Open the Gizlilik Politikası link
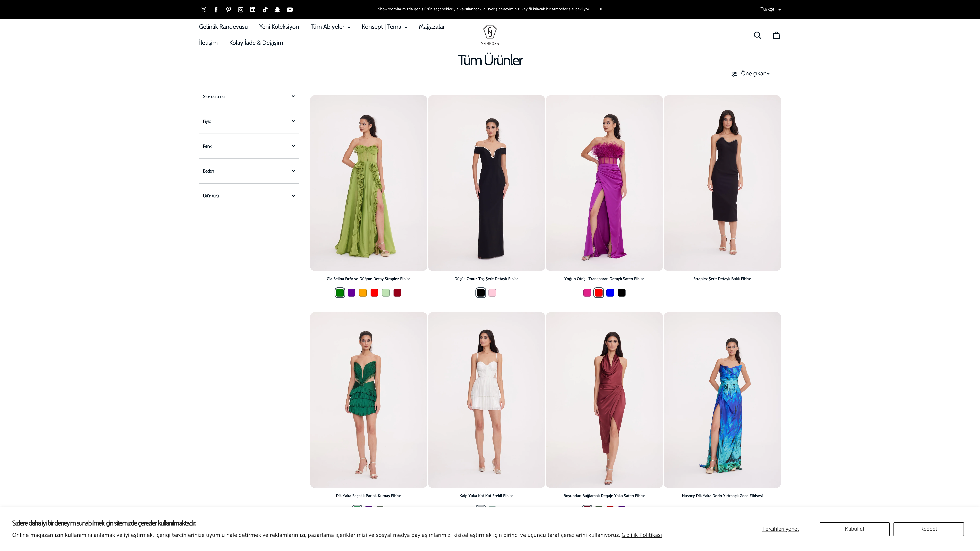980x551 pixels. point(642,536)
